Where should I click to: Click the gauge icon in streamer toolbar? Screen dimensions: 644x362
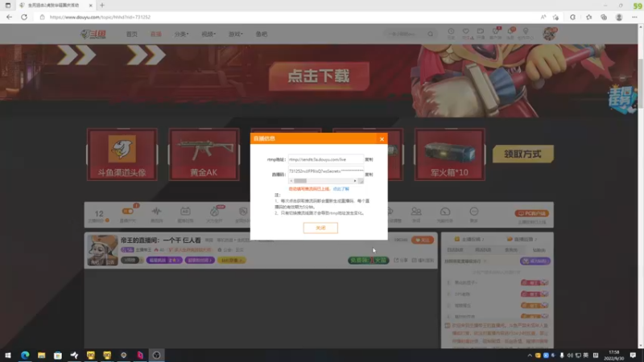tap(445, 212)
